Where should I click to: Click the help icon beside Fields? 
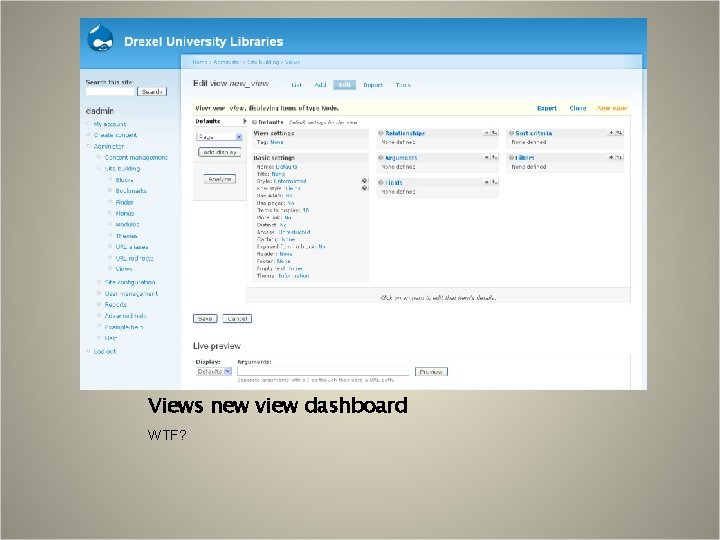tap(381, 182)
